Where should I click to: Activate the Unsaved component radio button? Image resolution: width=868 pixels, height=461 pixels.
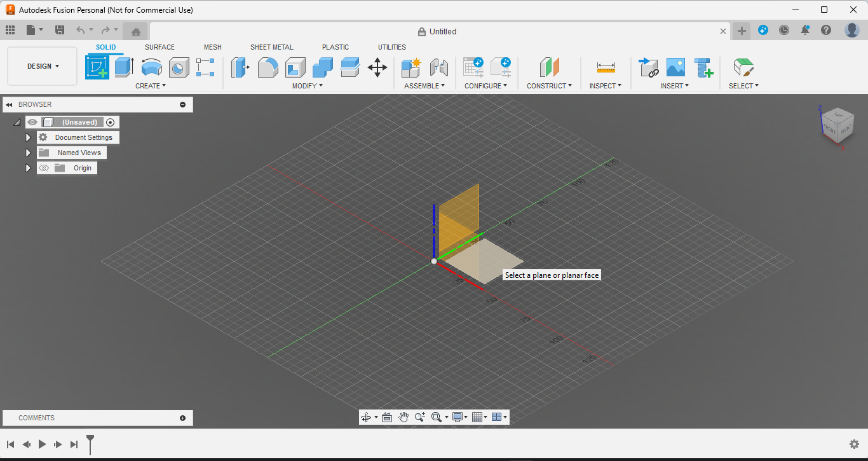[111, 122]
